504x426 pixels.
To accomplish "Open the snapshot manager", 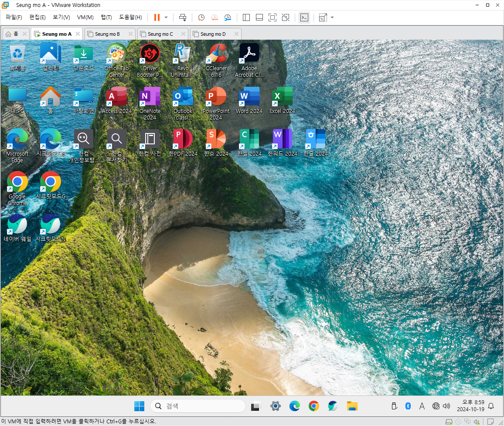I will [x=228, y=17].
